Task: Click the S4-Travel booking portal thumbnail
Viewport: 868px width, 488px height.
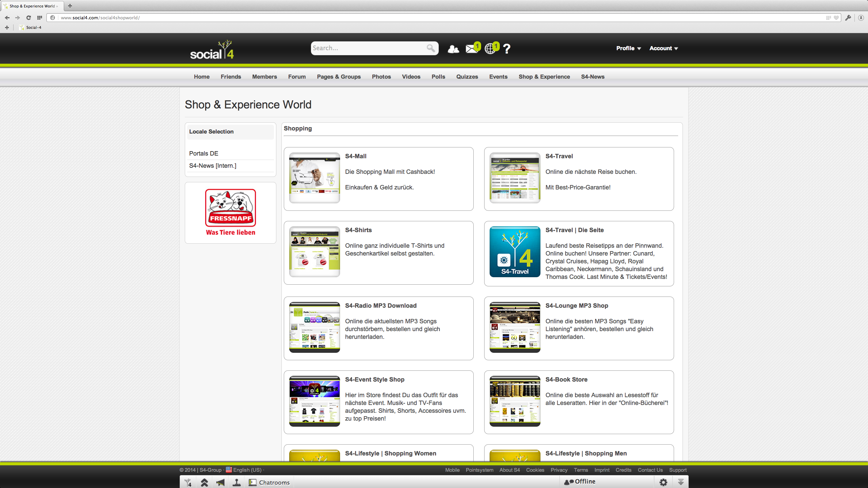Action: (x=515, y=178)
